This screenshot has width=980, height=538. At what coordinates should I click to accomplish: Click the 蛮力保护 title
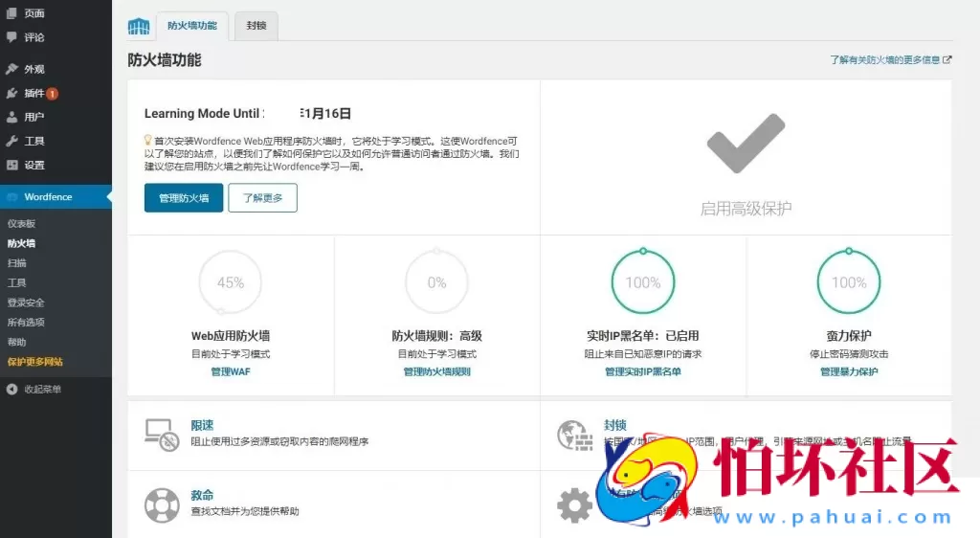pos(849,336)
